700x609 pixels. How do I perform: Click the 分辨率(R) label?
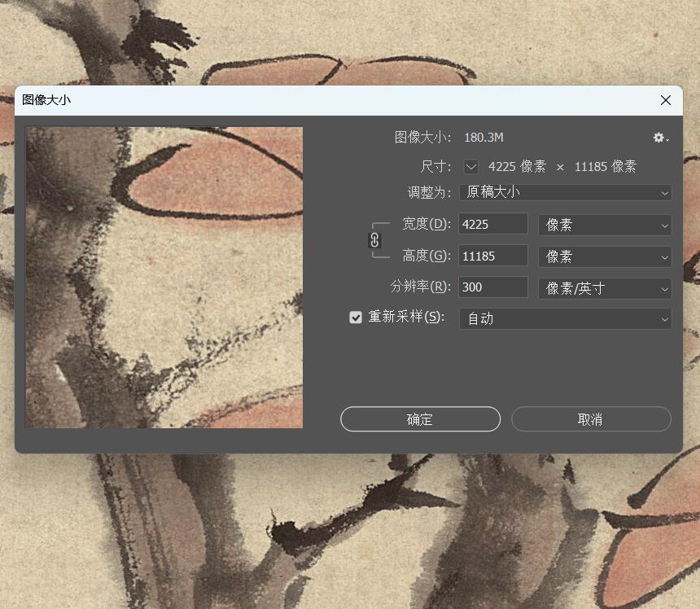click(421, 287)
